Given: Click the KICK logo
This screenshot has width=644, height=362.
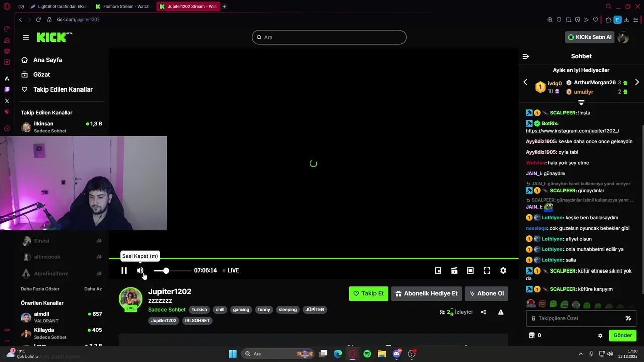Looking at the screenshot, I should pos(54,37).
